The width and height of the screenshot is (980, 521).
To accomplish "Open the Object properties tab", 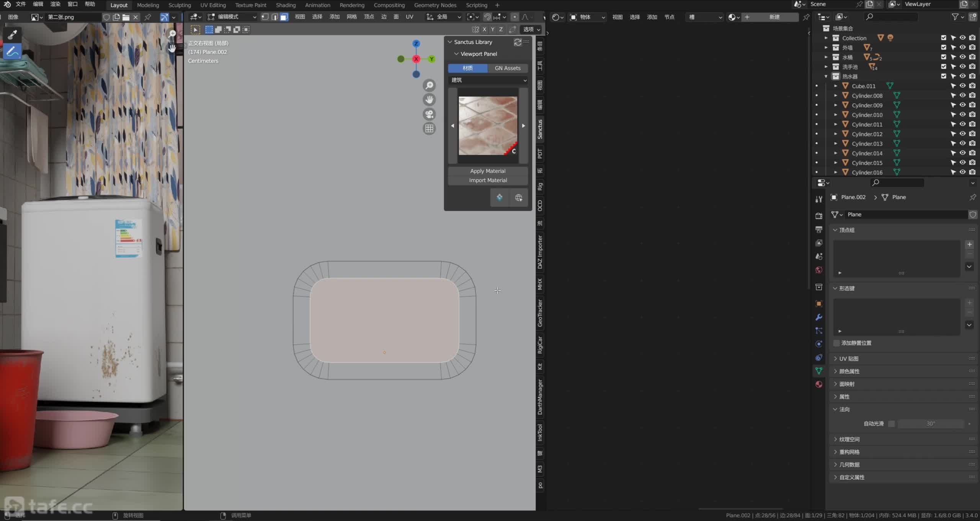I will (819, 304).
